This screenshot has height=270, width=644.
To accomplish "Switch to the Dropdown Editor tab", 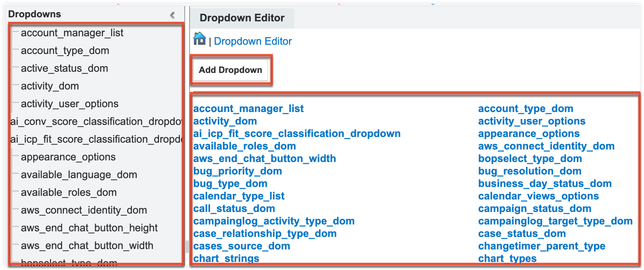I will (x=242, y=18).
